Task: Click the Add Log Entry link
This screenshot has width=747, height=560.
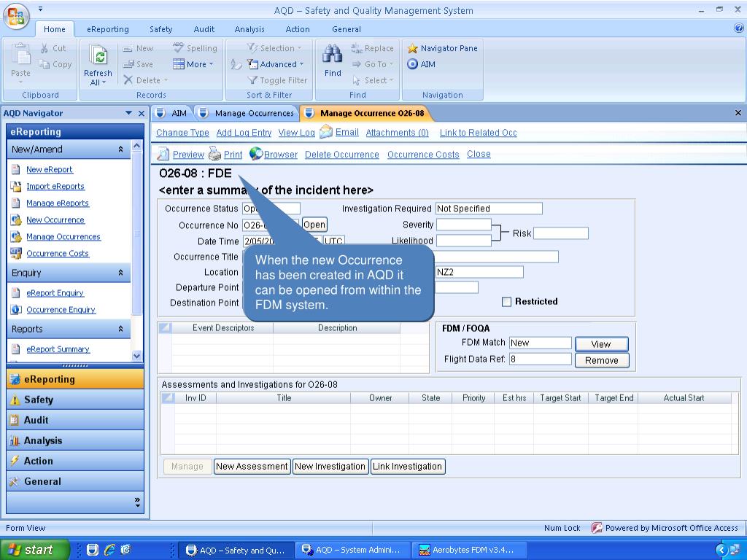Action: click(244, 133)
